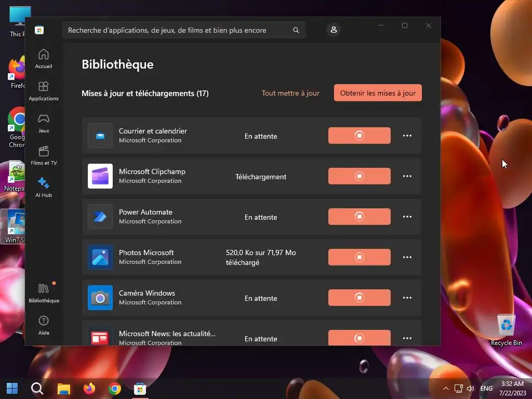532x399 pixels.
Task: Click the Microsoft Store logo icon
Action: click(x=39, y=30)
